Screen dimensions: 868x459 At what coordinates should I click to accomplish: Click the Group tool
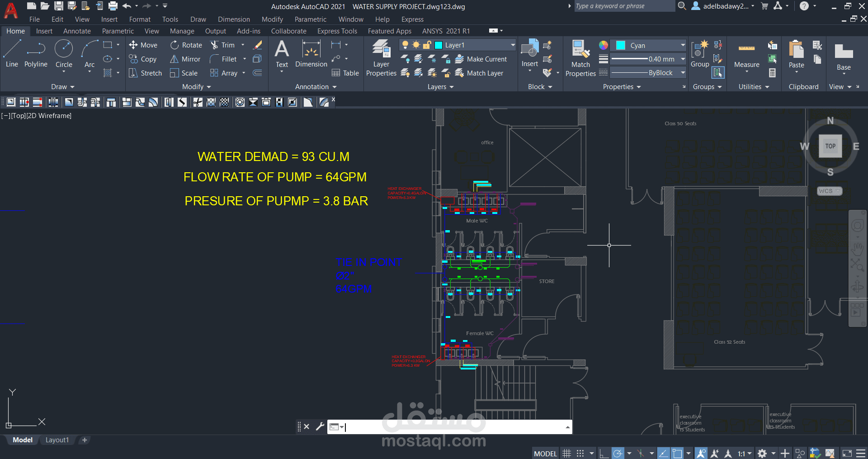[x=700, y=53]
